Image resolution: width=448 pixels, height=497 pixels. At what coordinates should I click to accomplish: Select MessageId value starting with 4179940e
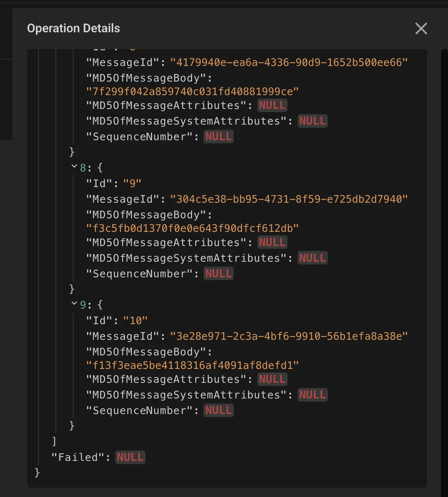[289, 62]
